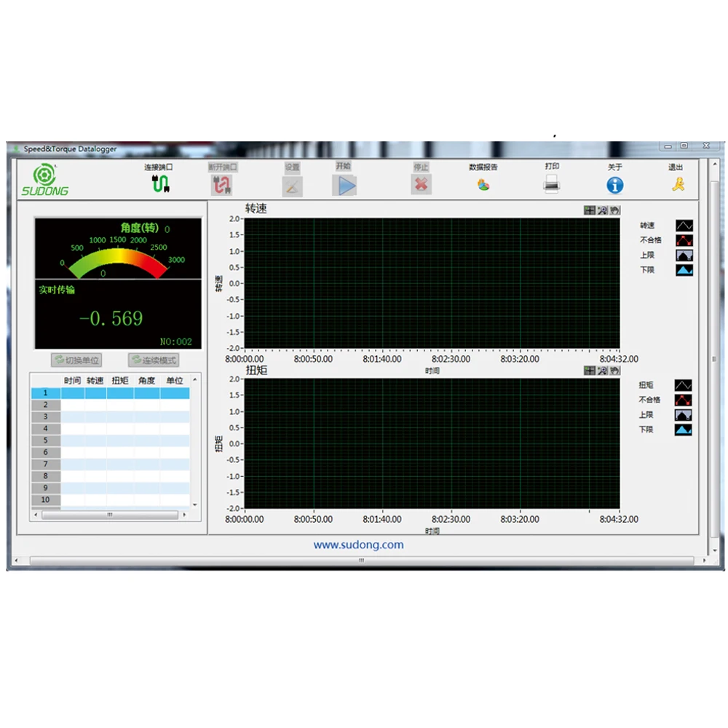This screenshot has width=728, height=728.
Task: Click the 转速 plot legend line swatch
Action: (684, 226)
